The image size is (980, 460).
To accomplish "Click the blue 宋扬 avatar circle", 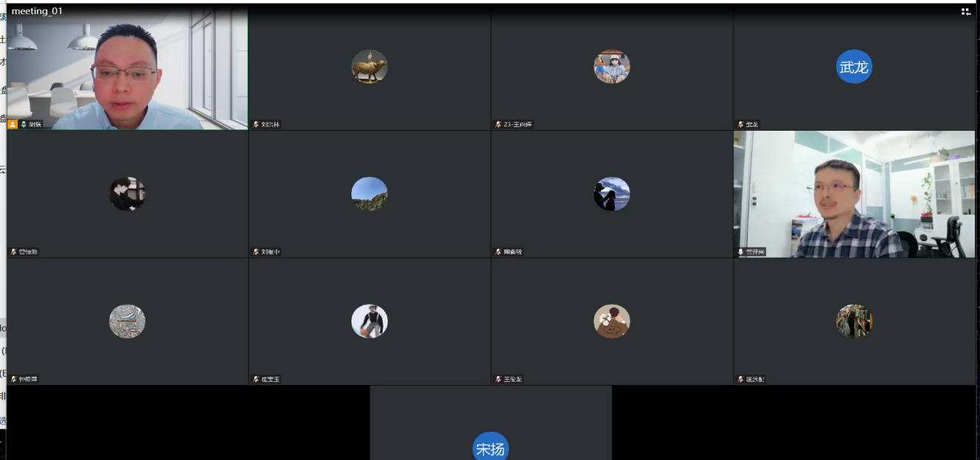I will point(490,447).
